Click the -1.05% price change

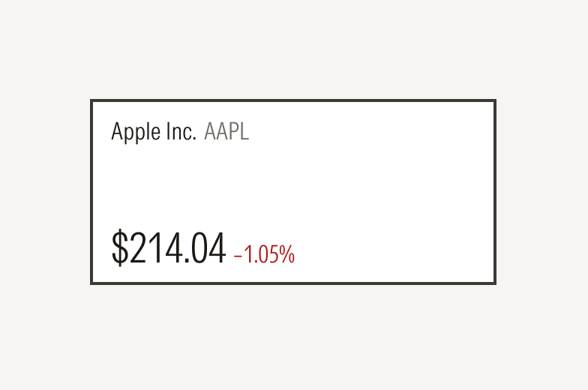tap(264, 255)
